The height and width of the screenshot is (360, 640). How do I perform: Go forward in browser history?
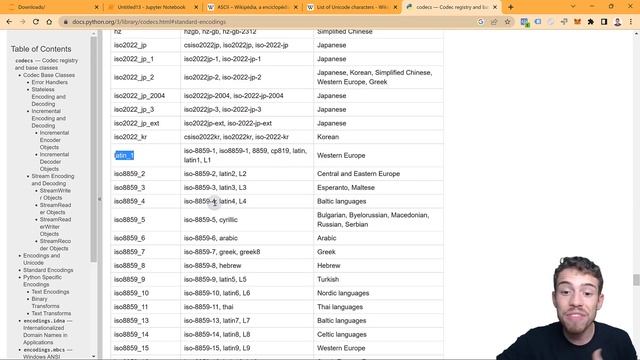22,22
